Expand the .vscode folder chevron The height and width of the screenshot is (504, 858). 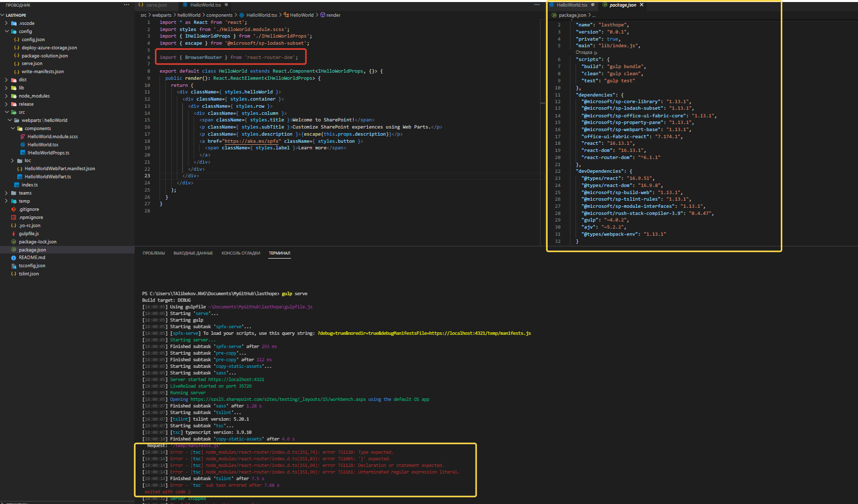6,23
